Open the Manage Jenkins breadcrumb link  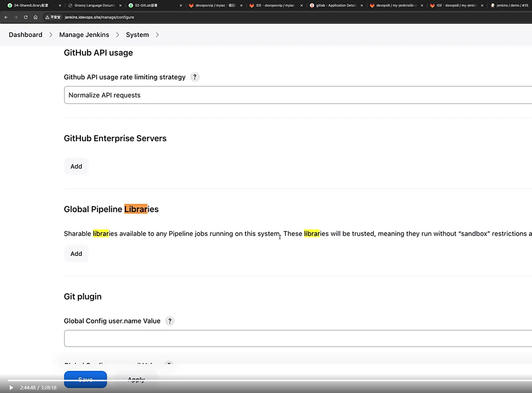click(x=84, y=35)
